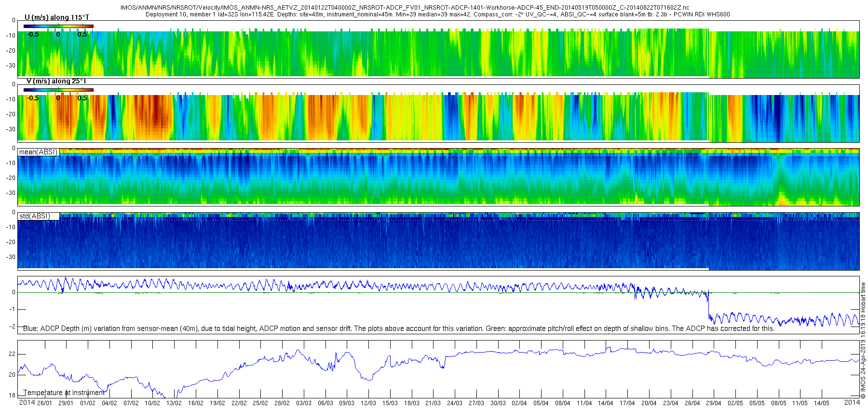The image size is (868, 410).
Task: Click the -2 tick on ADCP depth axis
Action: coord(12,327)
